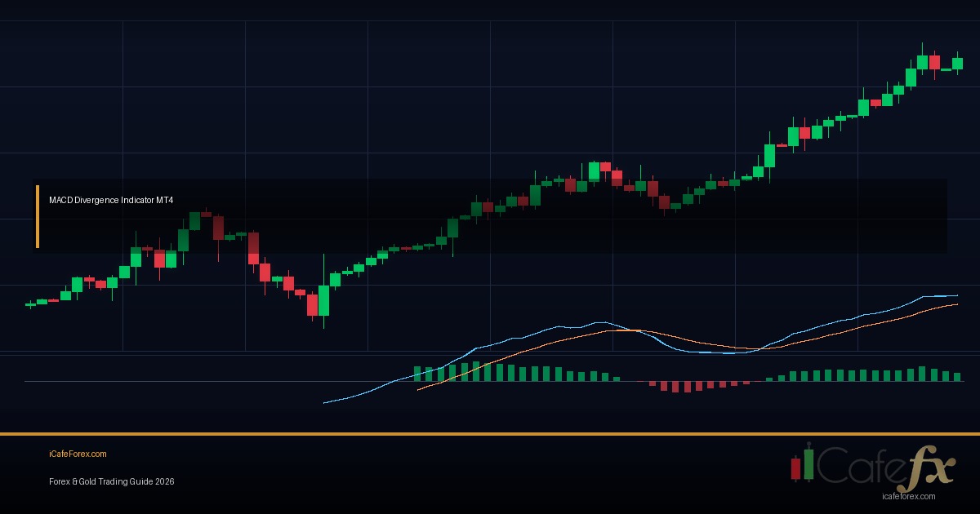Visit icafeforex.com below the fx emblem

(x=909, y=494)
